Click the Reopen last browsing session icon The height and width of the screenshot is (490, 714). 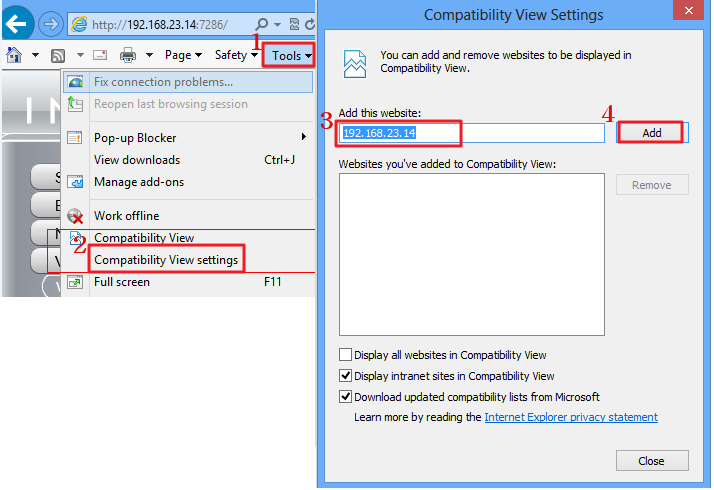point(75,104)
